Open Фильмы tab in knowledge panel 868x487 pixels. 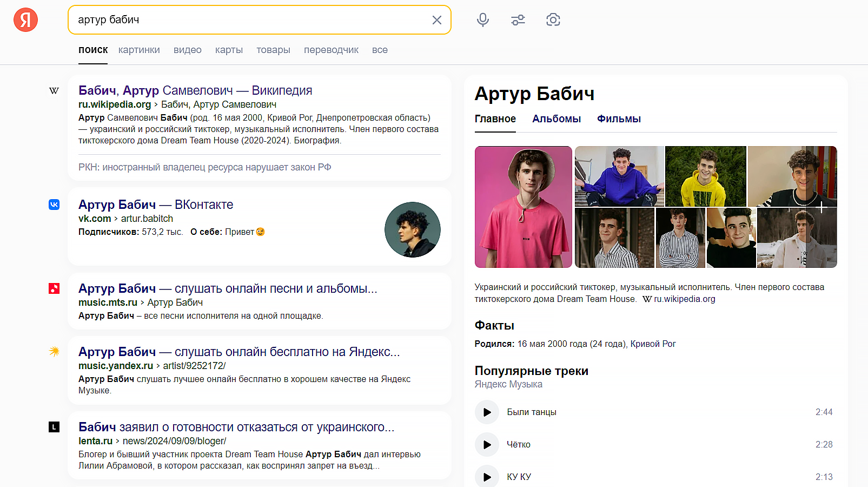tap(619, 119)
